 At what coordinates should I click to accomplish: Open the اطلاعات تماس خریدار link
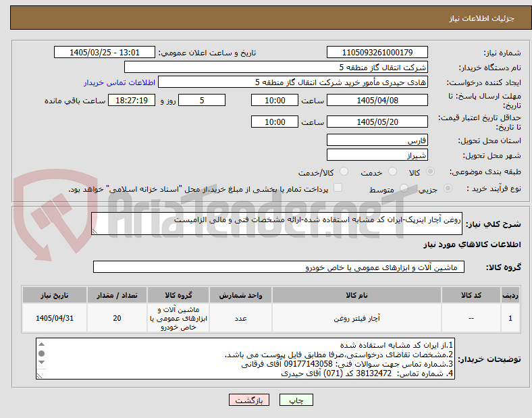point(119,82)
